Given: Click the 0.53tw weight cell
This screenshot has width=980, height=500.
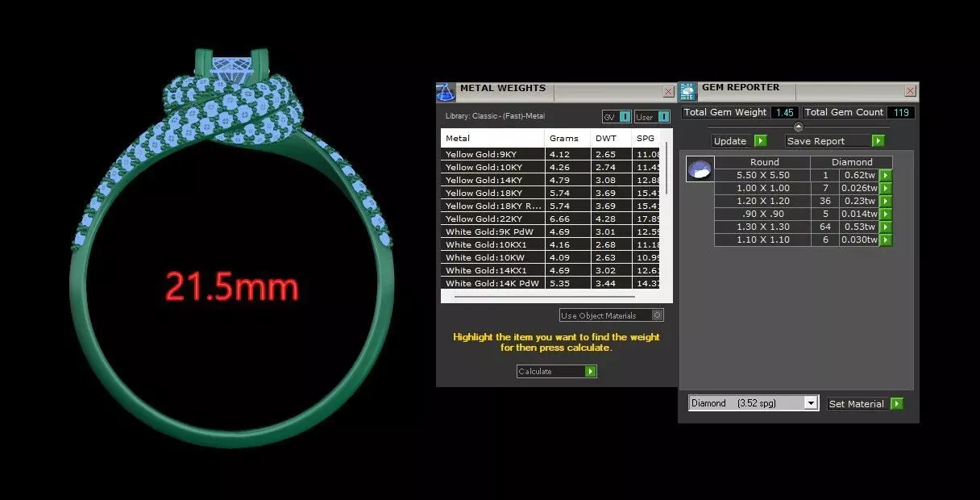Looking at the screenshot, I should pos(859,227).
